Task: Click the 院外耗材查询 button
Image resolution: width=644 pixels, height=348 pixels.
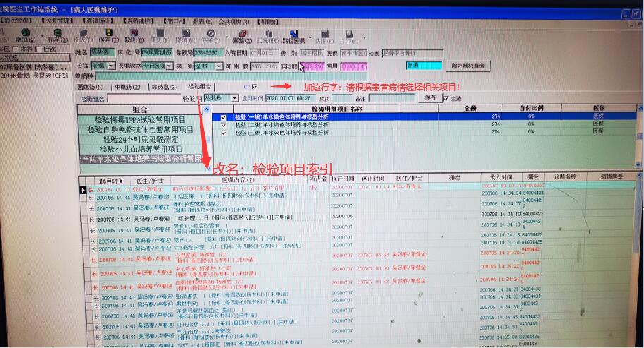Action: coord(468,66)
